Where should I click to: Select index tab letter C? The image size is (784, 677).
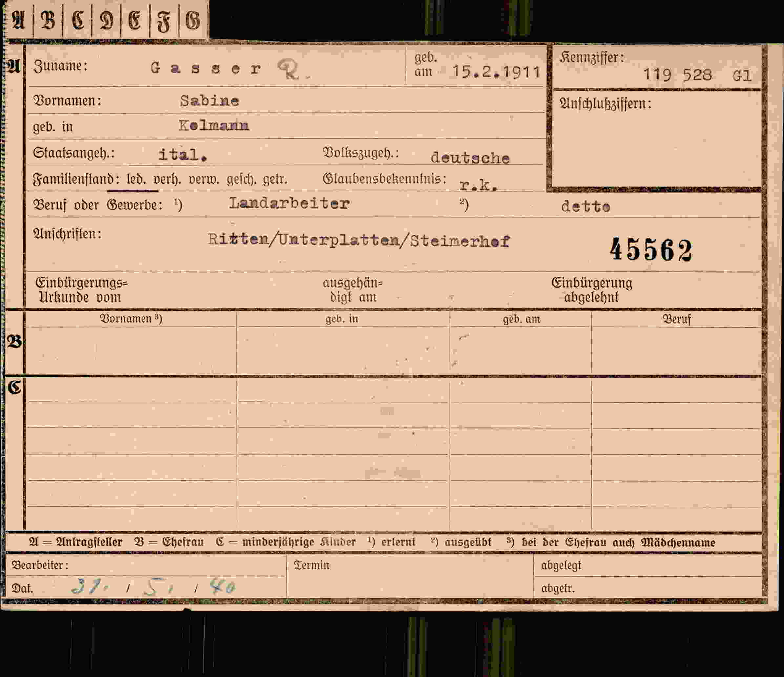point(78,20)
